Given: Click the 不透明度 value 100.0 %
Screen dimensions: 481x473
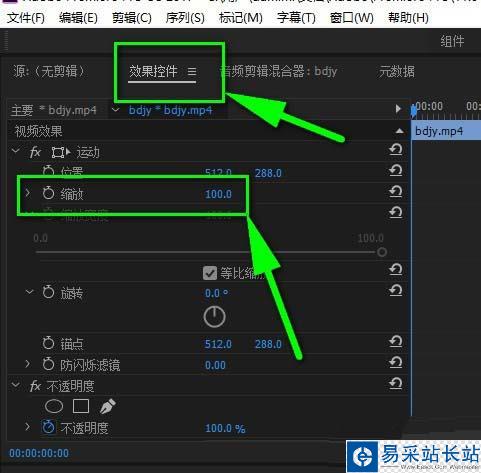Looking at the screenshot, I should (x=225, y=428).
